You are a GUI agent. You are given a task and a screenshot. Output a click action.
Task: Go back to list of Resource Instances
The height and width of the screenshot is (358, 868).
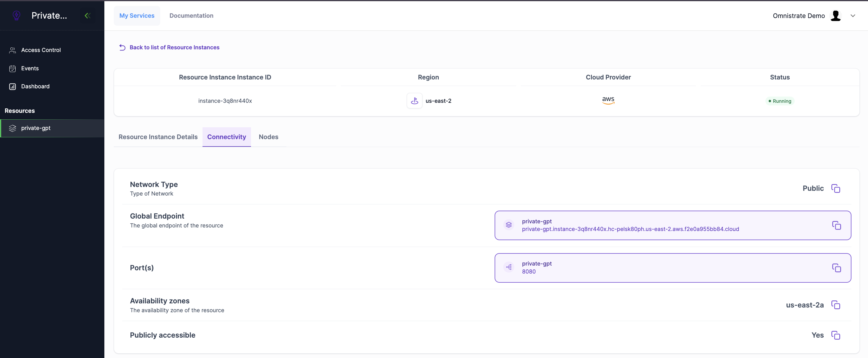tap(174, 48)
